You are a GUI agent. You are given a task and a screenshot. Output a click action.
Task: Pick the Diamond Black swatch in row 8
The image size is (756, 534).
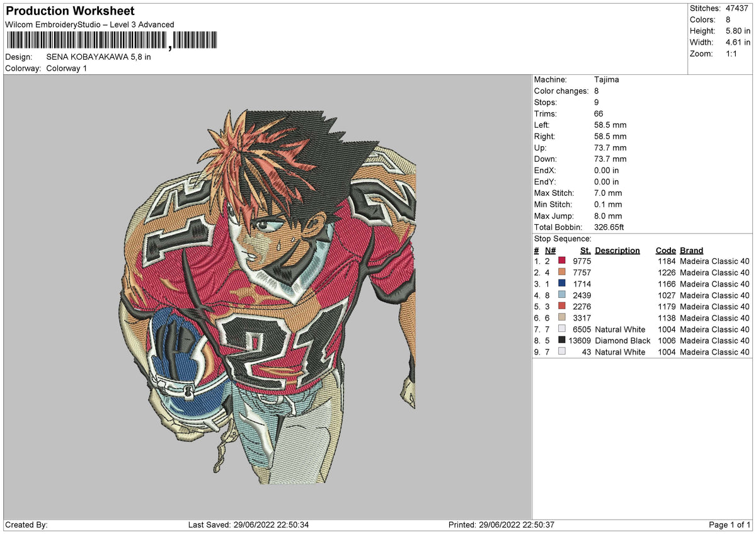click(562, 341)
